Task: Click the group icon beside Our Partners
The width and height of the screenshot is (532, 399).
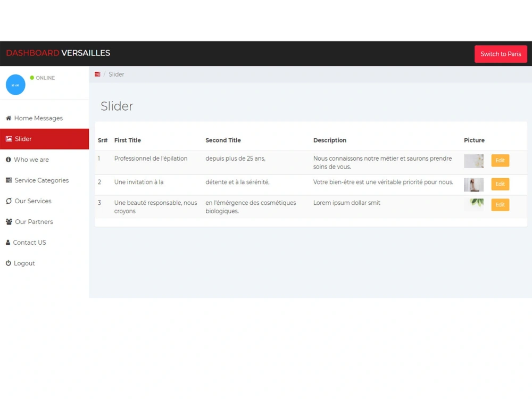Action: pos(9,221)
